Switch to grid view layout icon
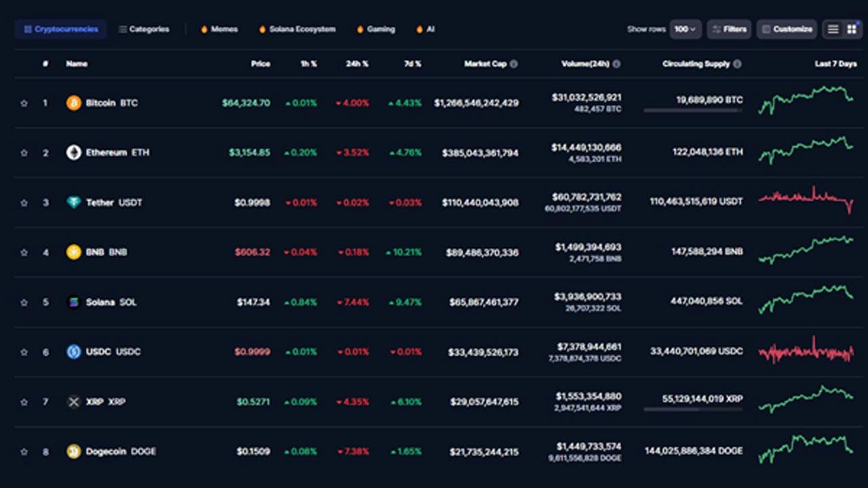 (852, 29)
